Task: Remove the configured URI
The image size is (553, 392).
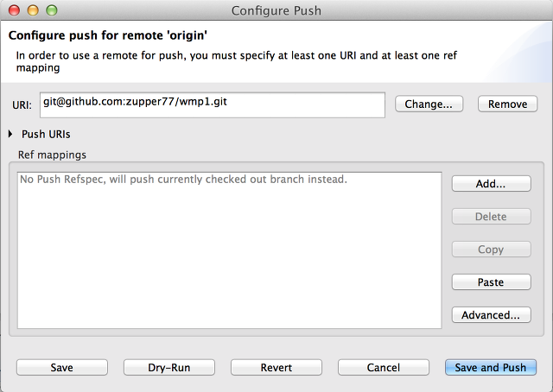Action: point(507,104)
